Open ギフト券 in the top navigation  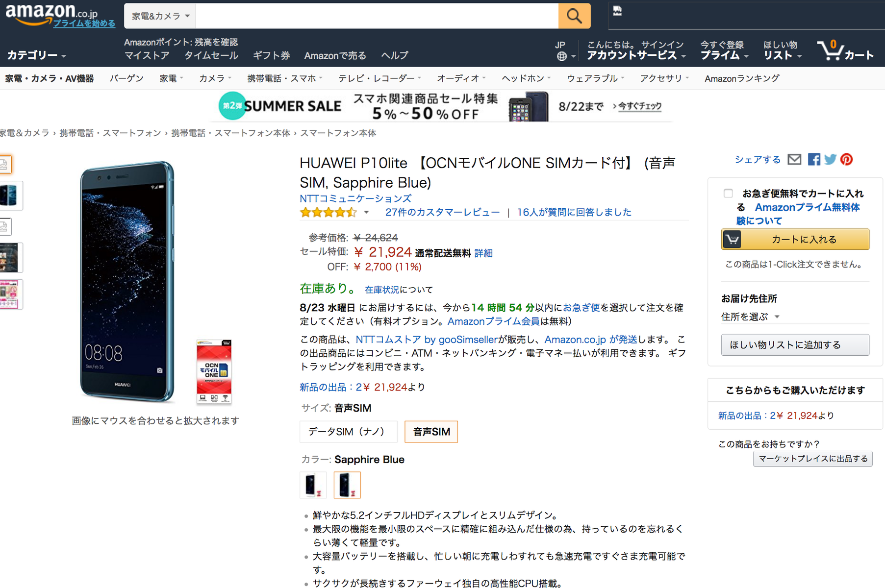(x=271, y=55)
